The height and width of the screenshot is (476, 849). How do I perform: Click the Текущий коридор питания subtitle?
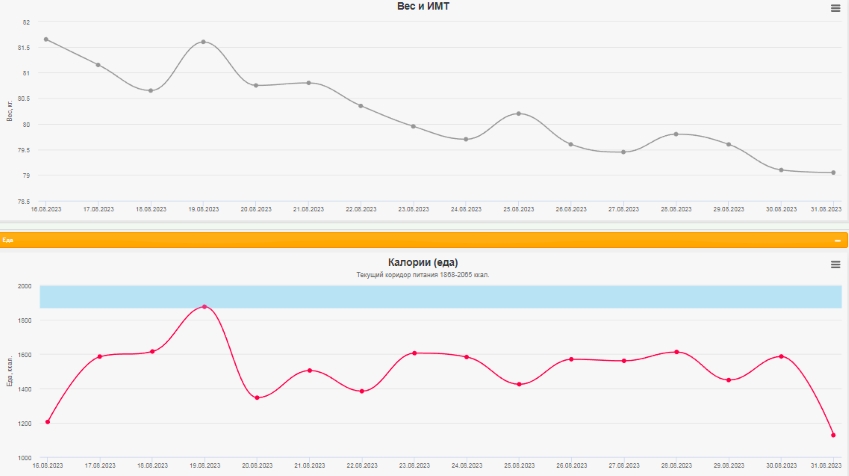423,275
